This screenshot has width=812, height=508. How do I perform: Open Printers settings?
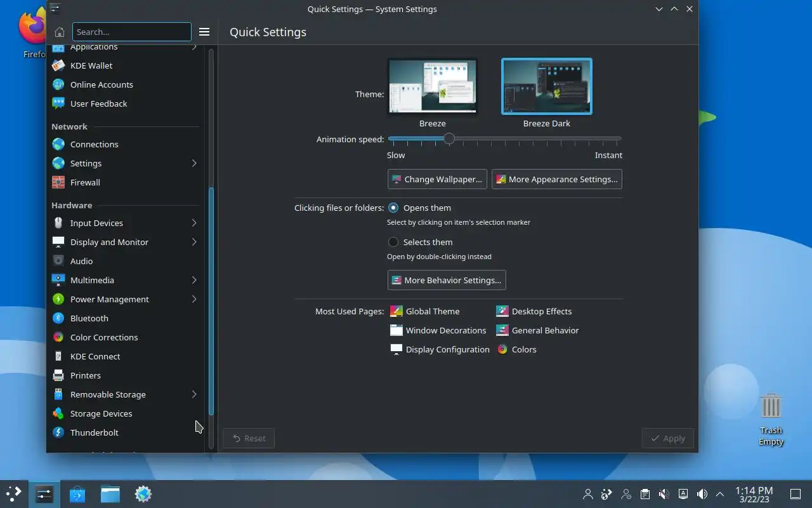[x=126, y=375]
